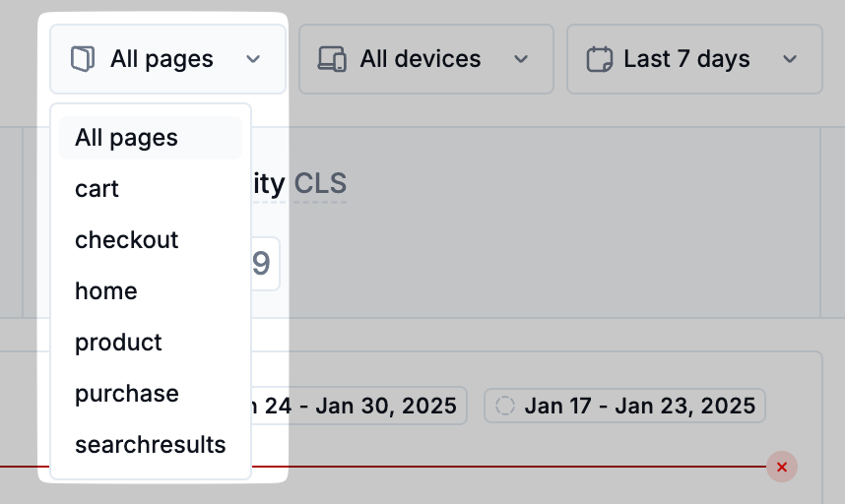Pick the searchresults page option
845x504 pixels.
pyautogui.click(x=151, y=445)
